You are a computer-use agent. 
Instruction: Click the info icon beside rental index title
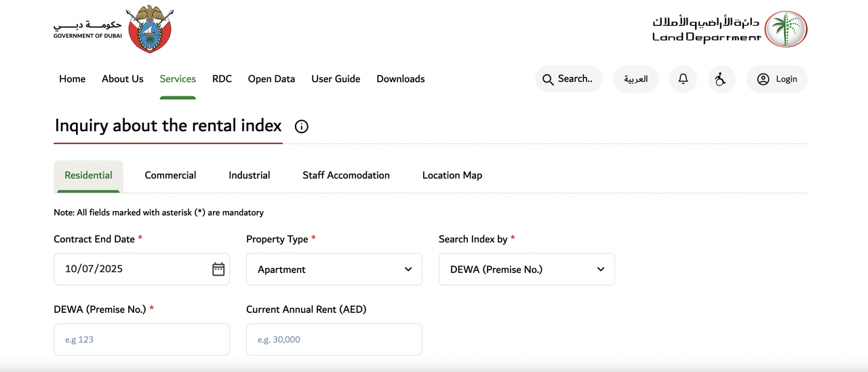pyautogui.click(x=302, y=126)
